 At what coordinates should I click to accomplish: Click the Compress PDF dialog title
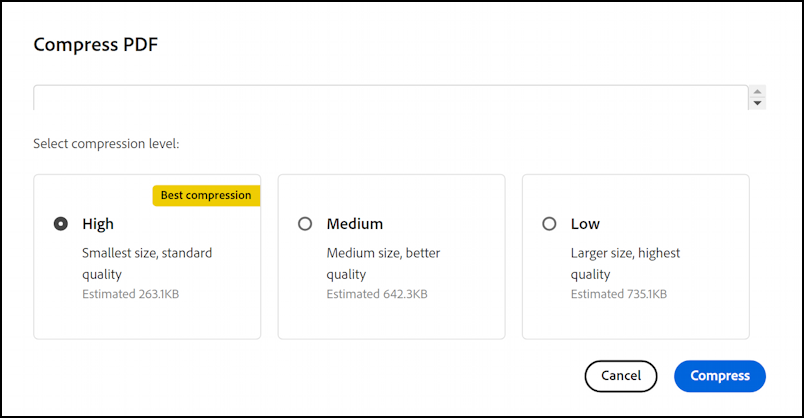point(96,45)
